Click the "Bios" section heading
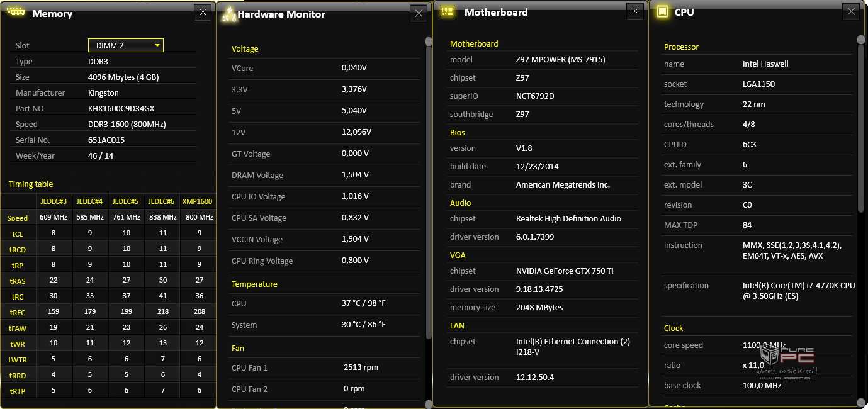The height and width of the screenshot is (409, 868). point(458,132)
